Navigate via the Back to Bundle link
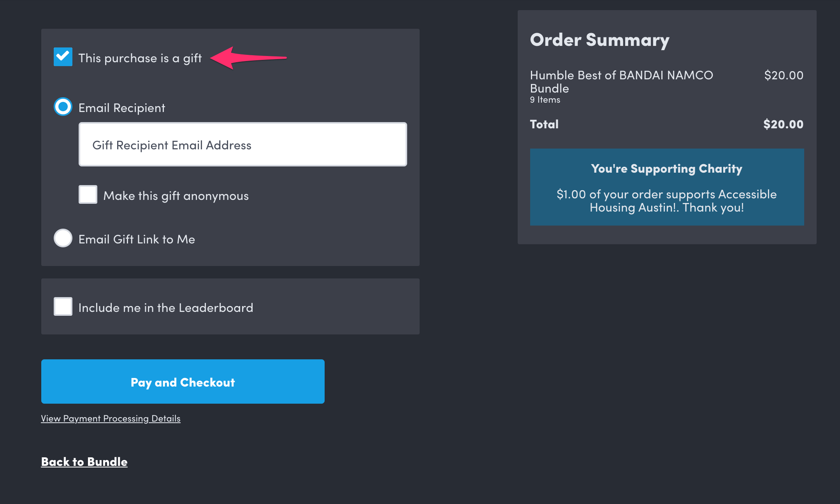 pos(84,462)
